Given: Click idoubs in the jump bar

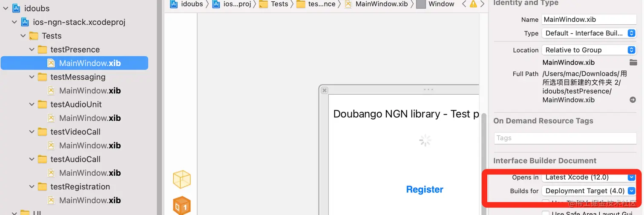Looking at the screenshot, I should coord(187,4).
